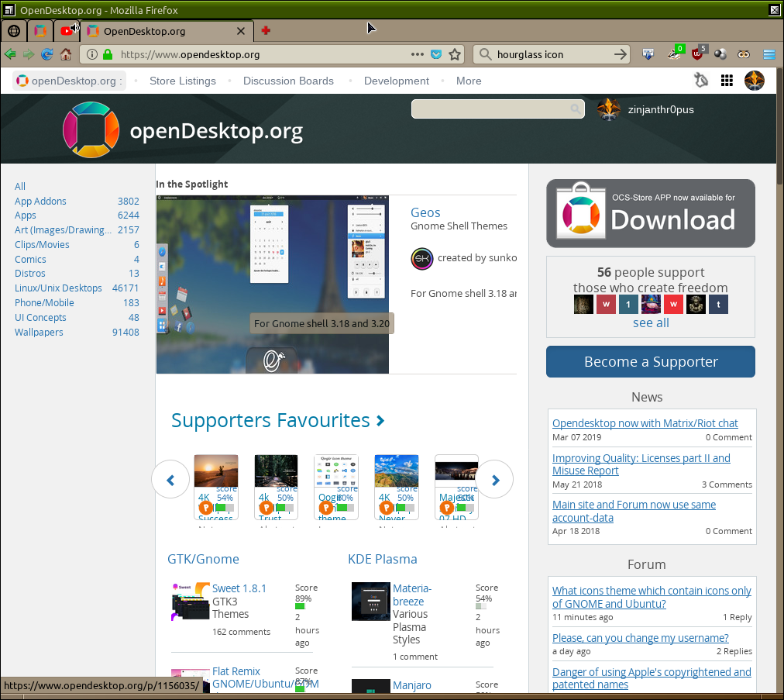Viewport: 784px width, 700px height.
Task: Open the page actions three-dot menu
Action: coord(418,54)
